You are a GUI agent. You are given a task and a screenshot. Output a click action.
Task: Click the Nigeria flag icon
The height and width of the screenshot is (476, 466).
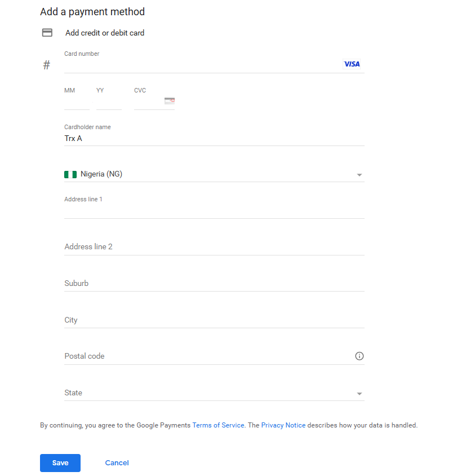pyautogui.click(x=70, y=174)
